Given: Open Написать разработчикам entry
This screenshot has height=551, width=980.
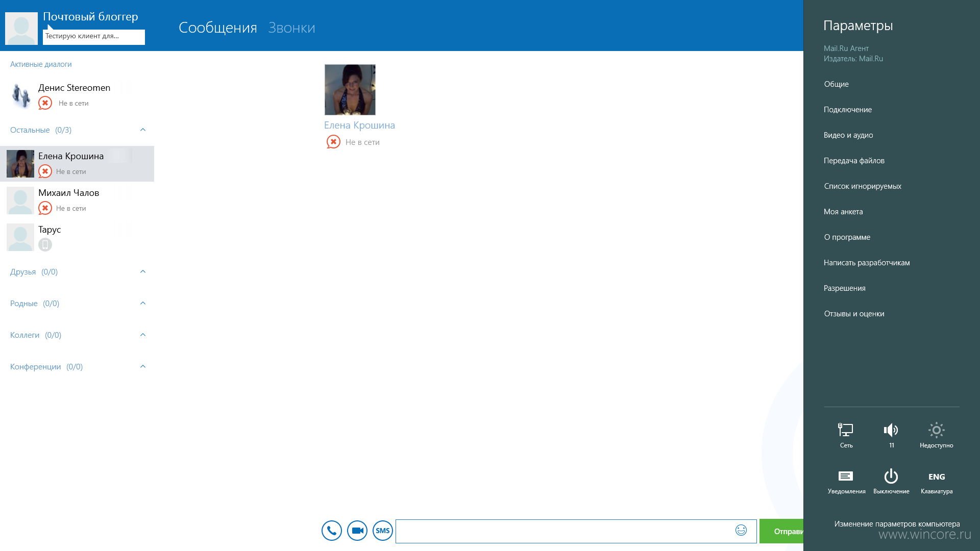Looking at the screenshot, I should pos(867,263).
